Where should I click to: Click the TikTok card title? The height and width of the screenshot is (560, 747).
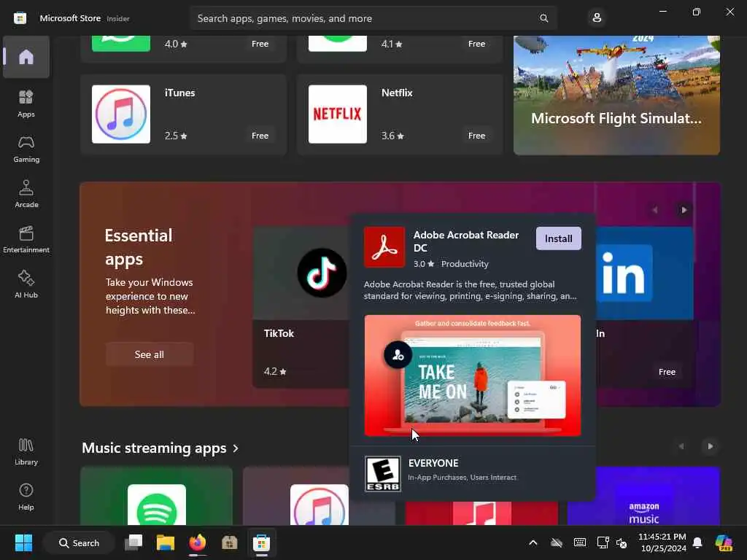[x=279, y=333]
